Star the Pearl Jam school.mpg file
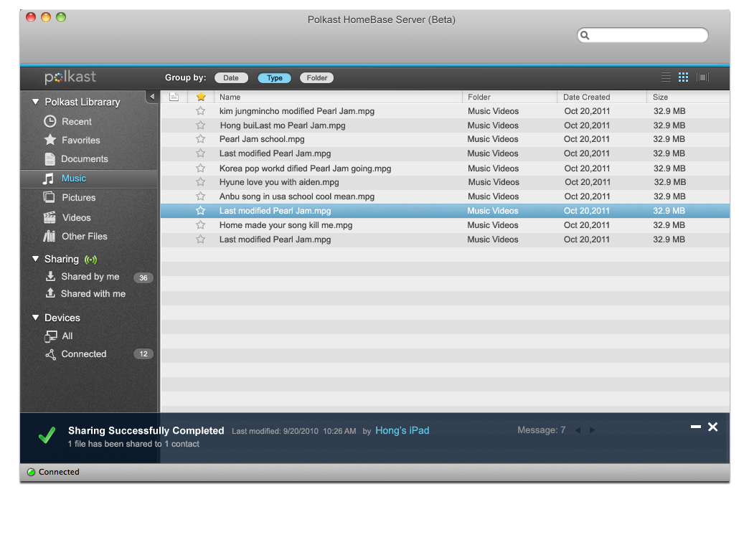749x560 pixels. 201,139
